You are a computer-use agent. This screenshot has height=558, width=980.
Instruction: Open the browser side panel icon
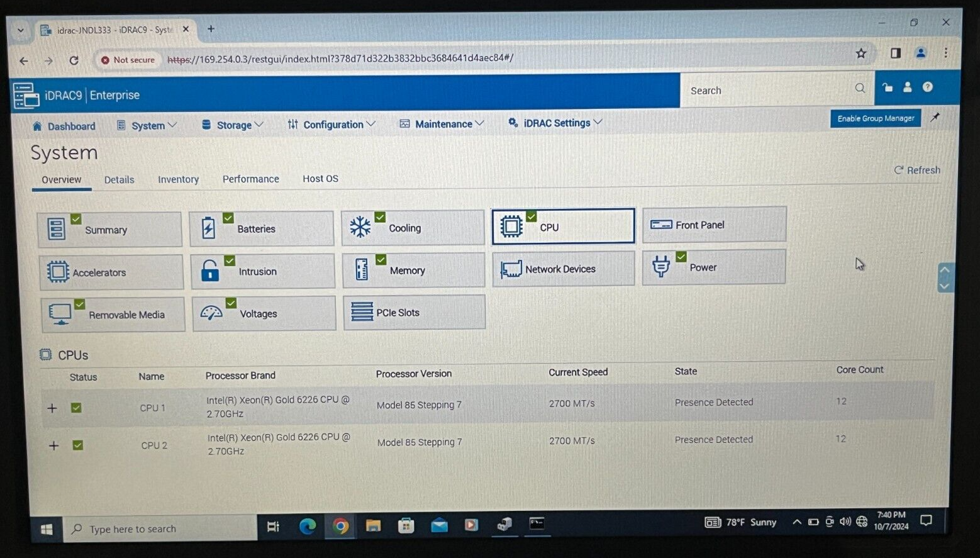896,53
